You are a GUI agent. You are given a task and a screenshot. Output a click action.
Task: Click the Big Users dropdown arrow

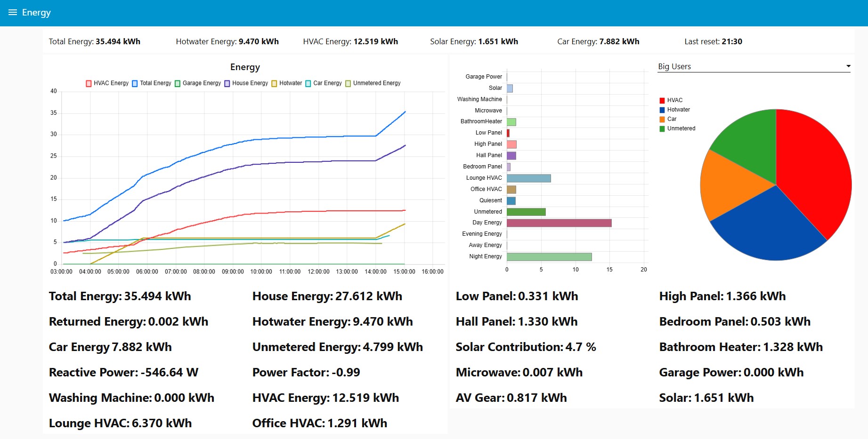pyautogui.click(x=848, y=66)
